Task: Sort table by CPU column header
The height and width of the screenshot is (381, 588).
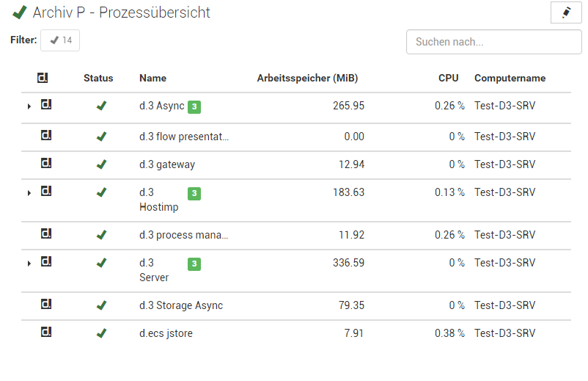Action: [449, 78]
